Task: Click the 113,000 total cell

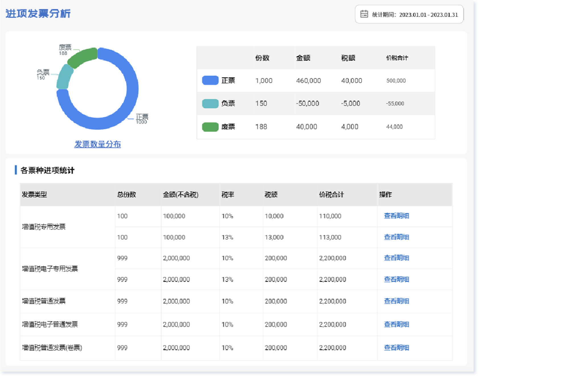Action: (x=330, y=237)
